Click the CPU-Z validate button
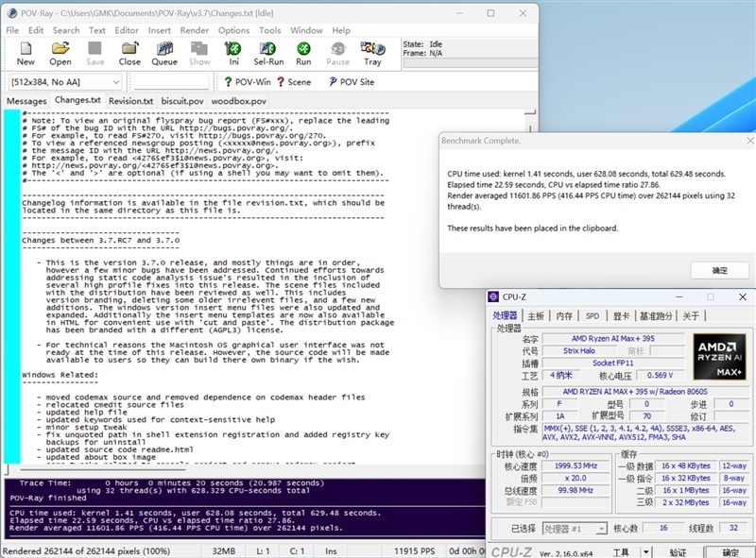Screen dimensions: 756x558 677,552
